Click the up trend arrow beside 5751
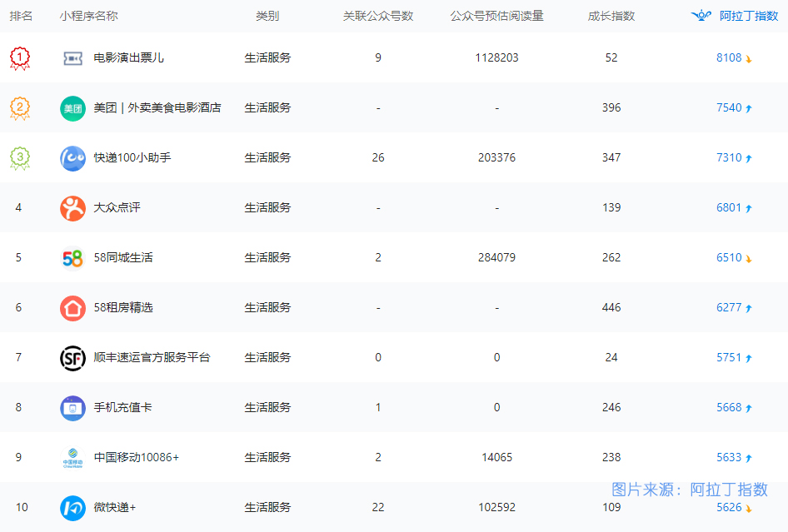The height and width of the screenshot is (532, 788). coord(749,358)
